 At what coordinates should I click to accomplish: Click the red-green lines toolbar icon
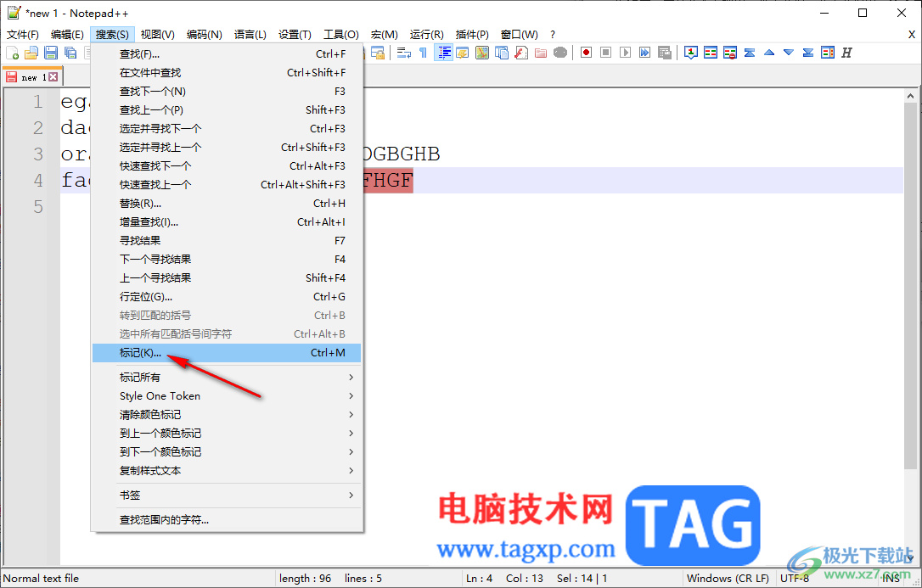711,53
